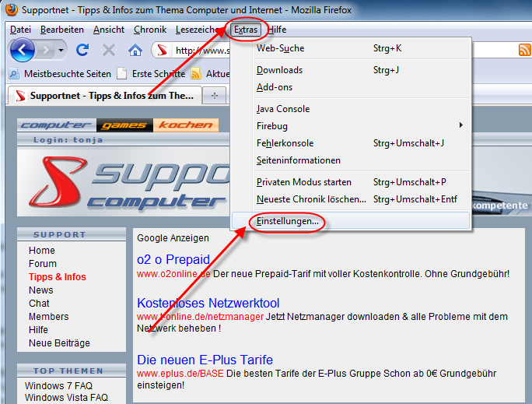The height and width of the screenshot is (404, 532).
Task: Go to the home page icon
Action: (135, 51)
